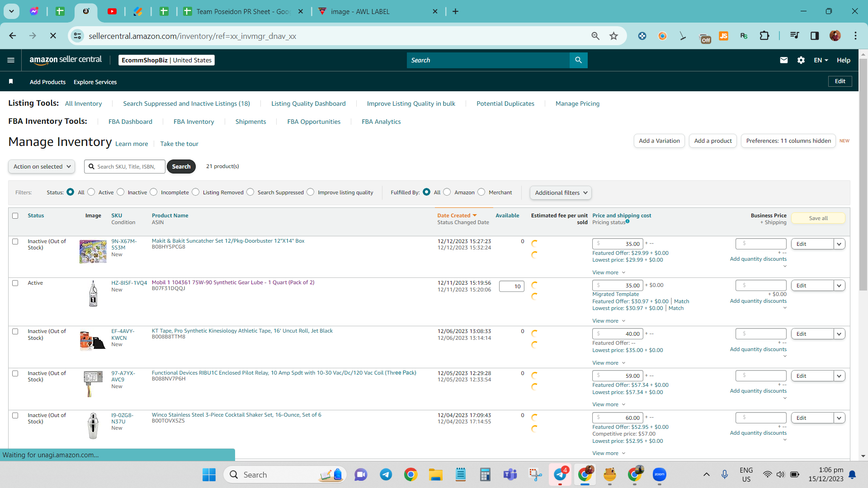Open the messages envelope icon
This screenshot has height=488, width=868.
[784, 60]
